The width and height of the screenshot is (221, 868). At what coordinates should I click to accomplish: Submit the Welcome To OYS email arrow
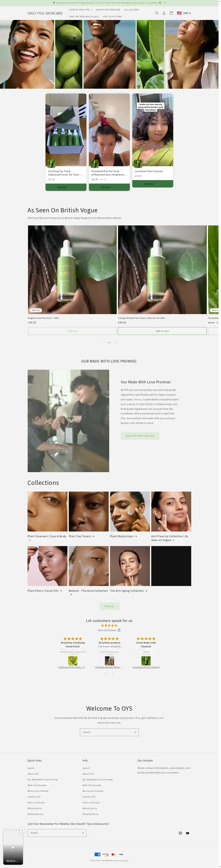[x=135, y=732]
